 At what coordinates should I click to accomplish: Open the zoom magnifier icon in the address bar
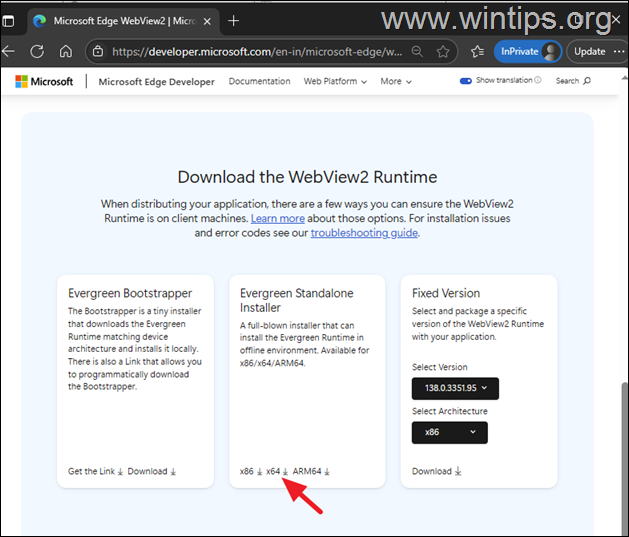pyautogui.click(x=417, y=51)
